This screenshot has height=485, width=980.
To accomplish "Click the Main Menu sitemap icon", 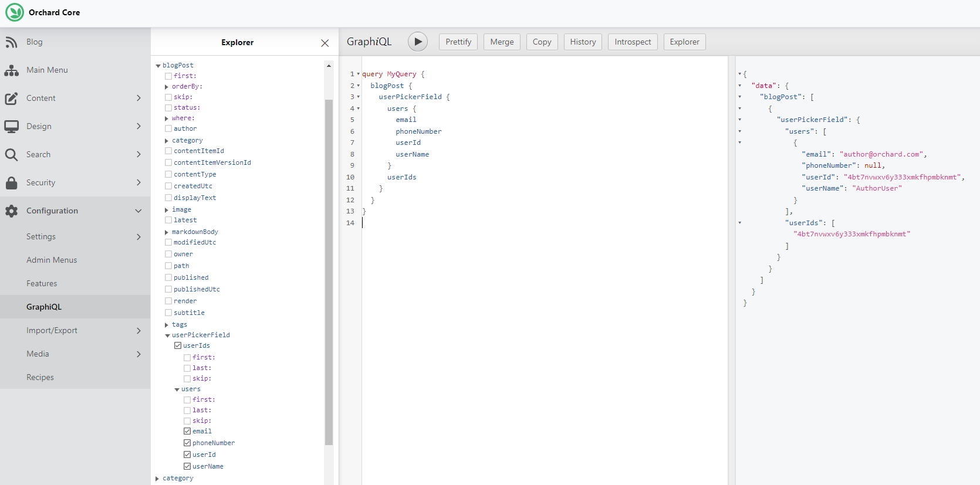I will tap(11, 70).
